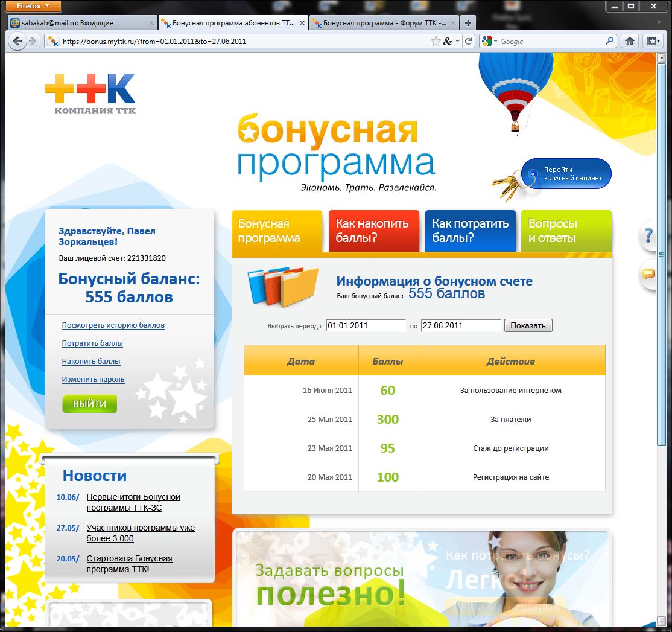This screenshot has height=632, width=672.
Task: Select the Бонусная программа абонентов tab
Action: pos(233,23)
